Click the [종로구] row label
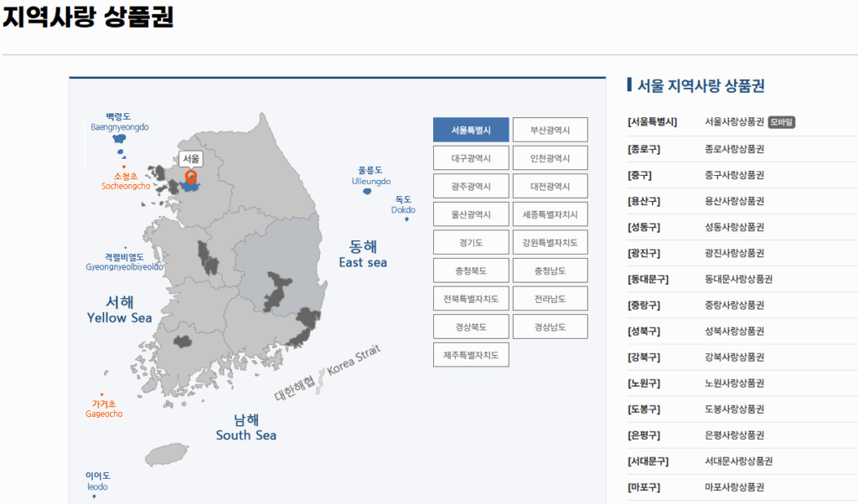The height and width of the screenshot is (504, 858). 643,149
